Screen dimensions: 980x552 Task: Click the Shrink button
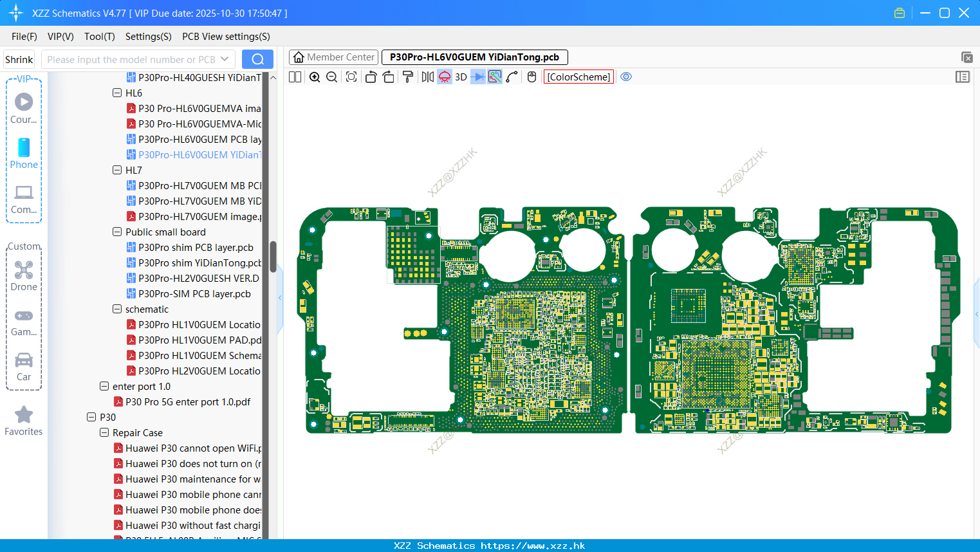19,59
